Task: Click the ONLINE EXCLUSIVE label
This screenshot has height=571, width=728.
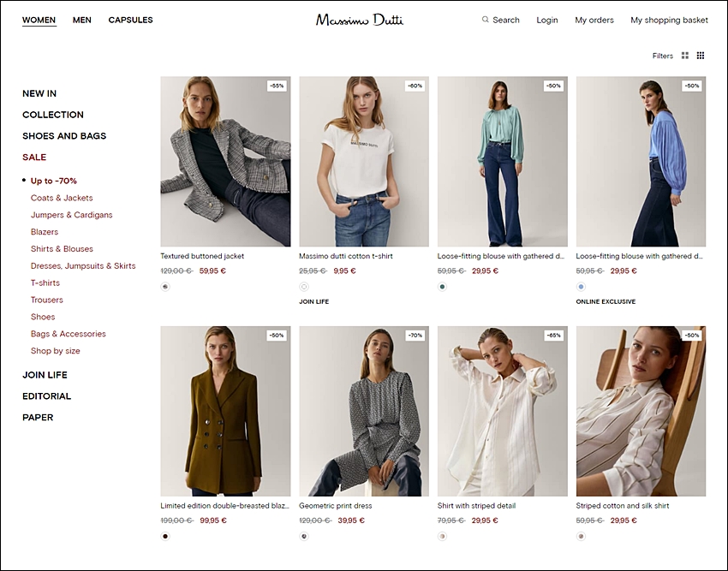Action: (x=606, y=301)
